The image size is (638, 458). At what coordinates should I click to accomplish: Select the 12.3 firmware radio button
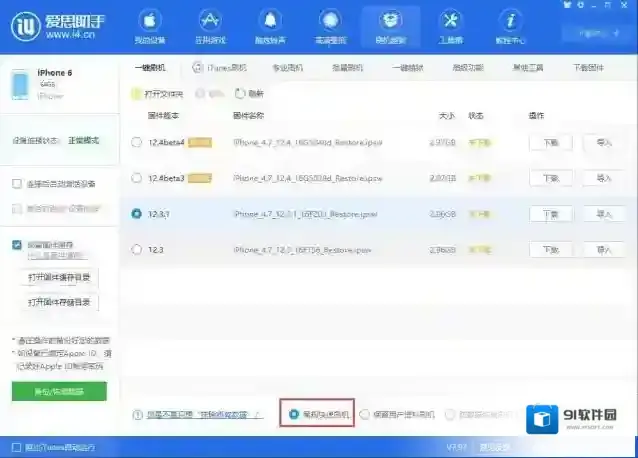[x=136, y=248]
